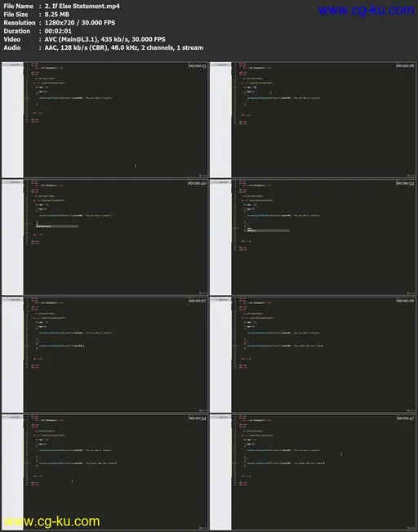
Task: Select the resolution text '1280x720 / 30.000 FPS'
Action: point(80,23)
